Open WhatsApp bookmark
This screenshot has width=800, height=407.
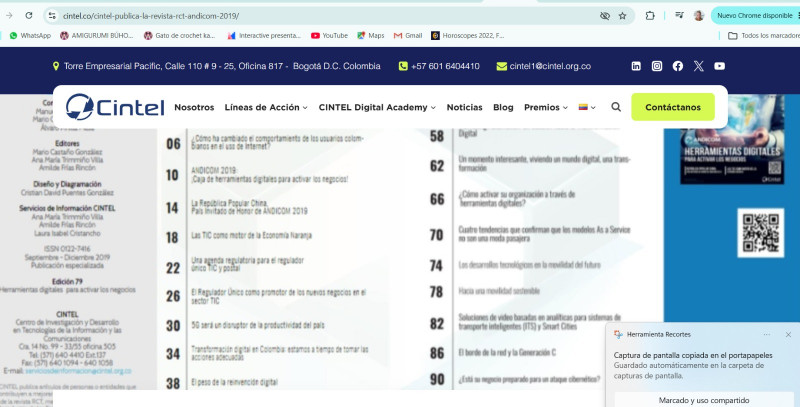[30, 36]
